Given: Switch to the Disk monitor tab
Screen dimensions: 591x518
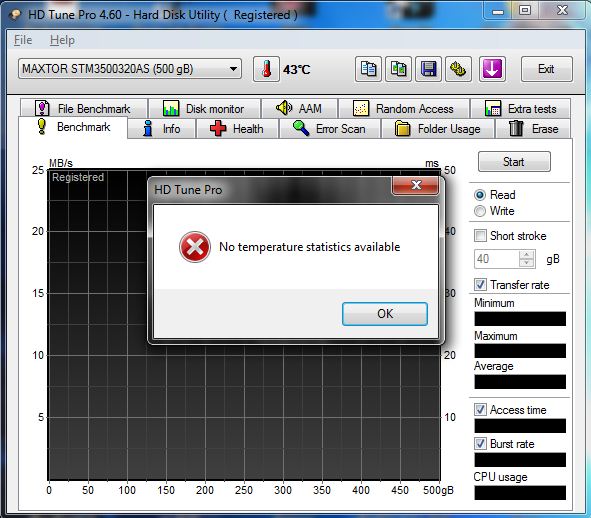Looking at the screenshot, I should pyautogui.click(x=204, y=109).
